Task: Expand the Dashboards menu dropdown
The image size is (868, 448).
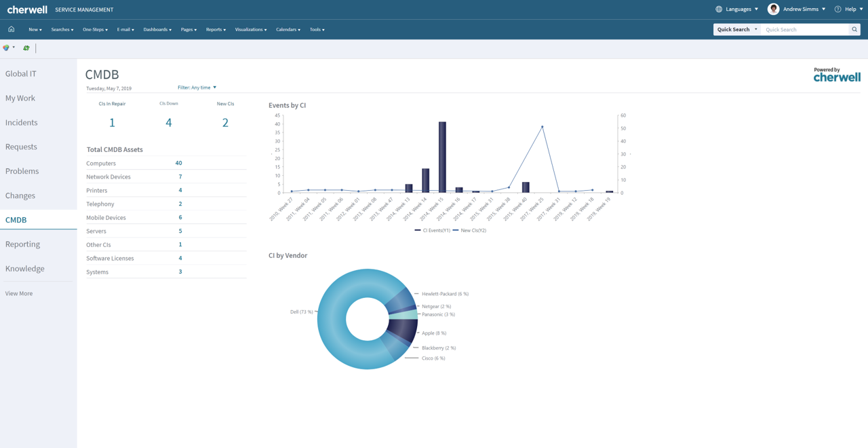Action: (157, 30)
